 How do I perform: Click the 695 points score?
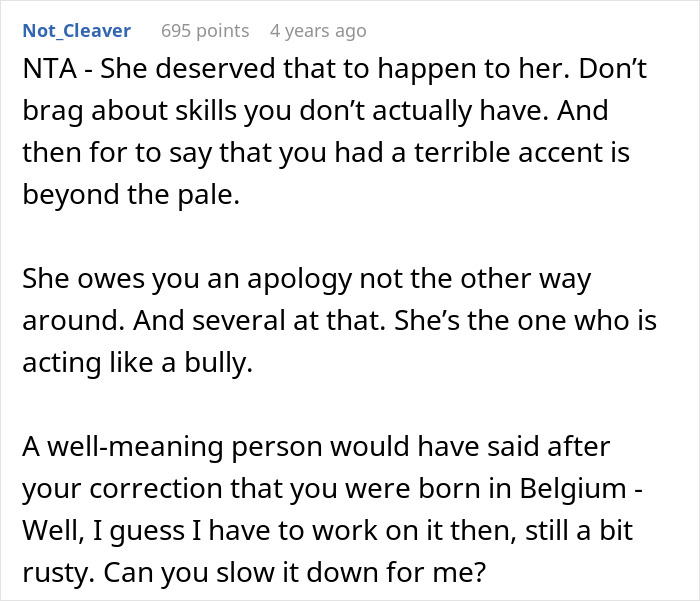[205, 31]
